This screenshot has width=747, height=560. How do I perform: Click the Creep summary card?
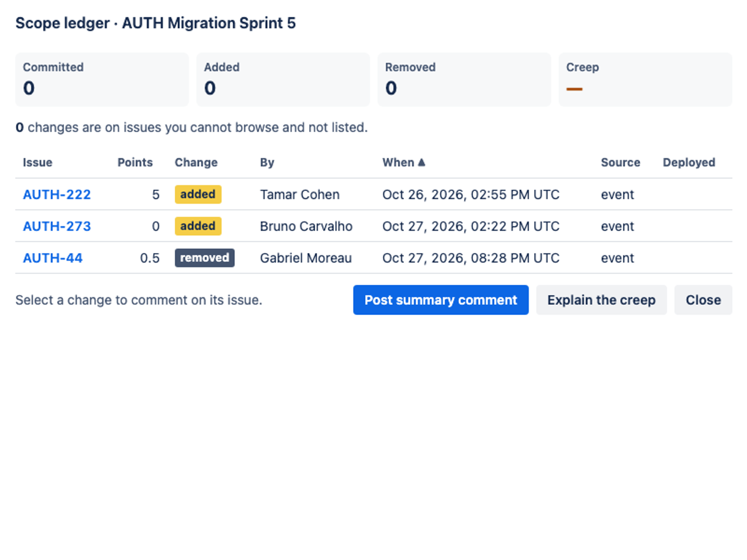click(646, 80)
